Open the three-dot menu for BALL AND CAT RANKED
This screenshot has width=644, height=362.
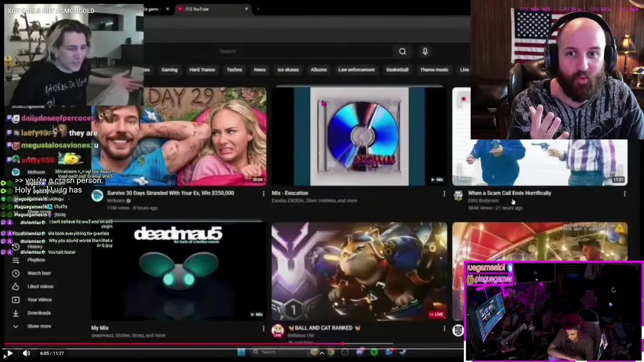coord(444,328)
